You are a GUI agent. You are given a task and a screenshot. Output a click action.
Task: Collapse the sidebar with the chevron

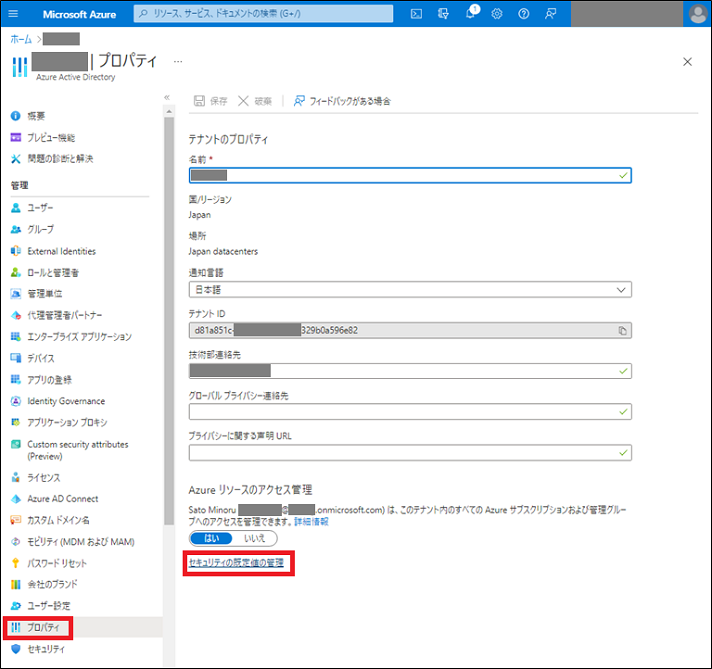click(167, 98)
